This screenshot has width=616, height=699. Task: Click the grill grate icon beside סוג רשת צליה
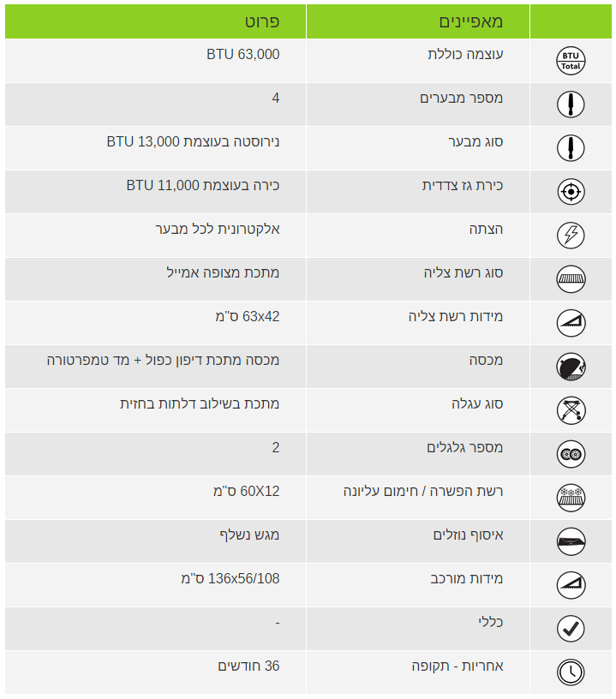(x=571, y=279)
